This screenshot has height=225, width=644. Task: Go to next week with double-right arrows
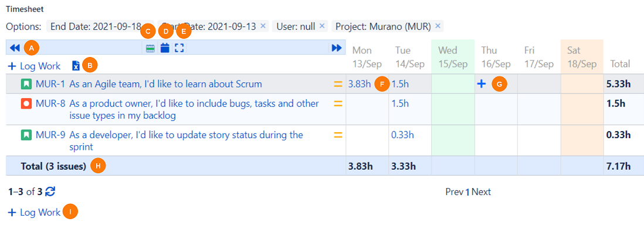337,48
